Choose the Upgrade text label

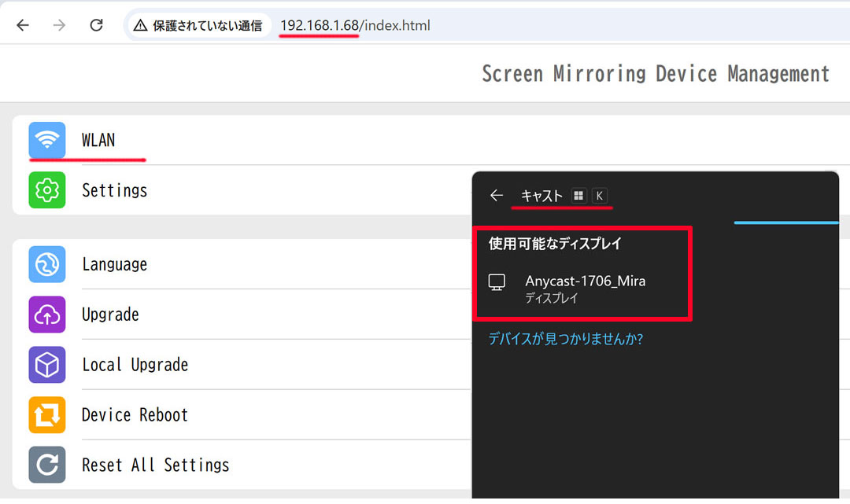click(x=110, y=315)
